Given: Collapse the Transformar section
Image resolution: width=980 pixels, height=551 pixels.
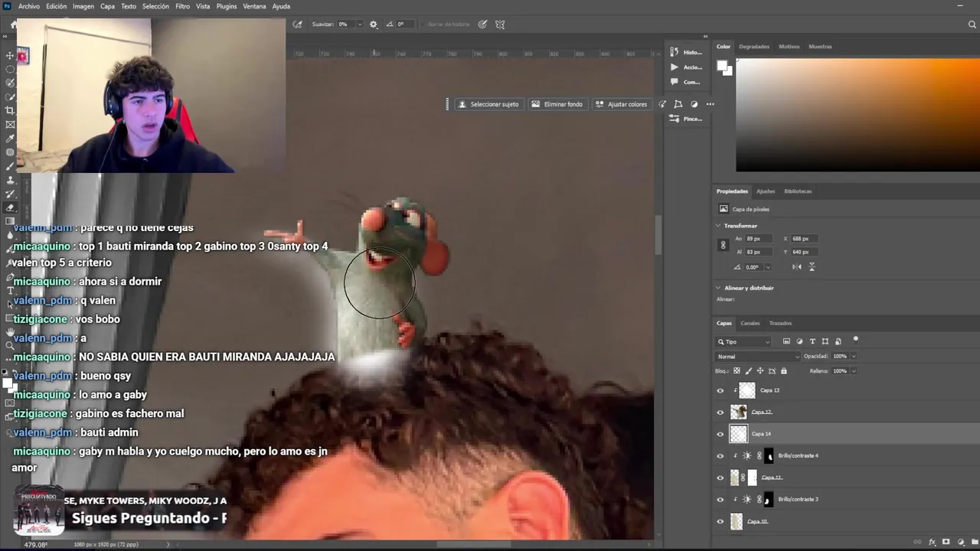Looking at the screenshot, I should pos(718,226).
